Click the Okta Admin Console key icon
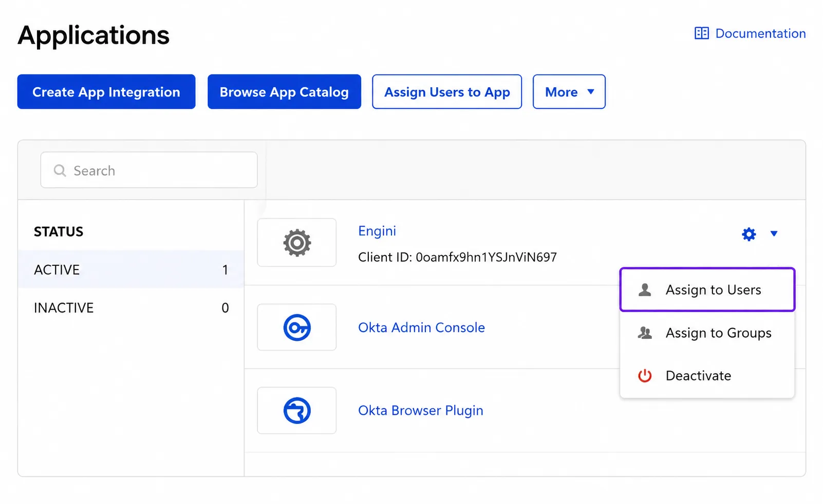The image size is (823, 504). click(x=297, y=327)
